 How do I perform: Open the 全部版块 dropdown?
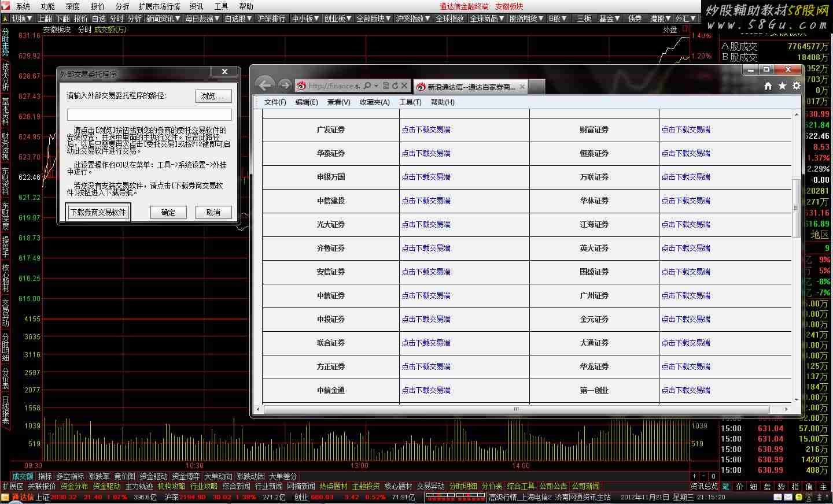coord(374,18)
